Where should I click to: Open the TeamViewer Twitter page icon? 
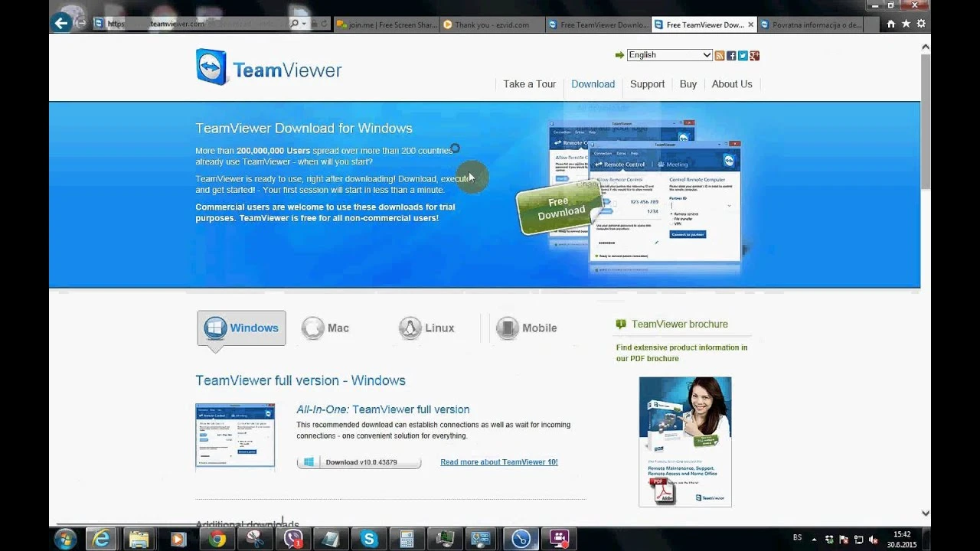click(743, 55)
